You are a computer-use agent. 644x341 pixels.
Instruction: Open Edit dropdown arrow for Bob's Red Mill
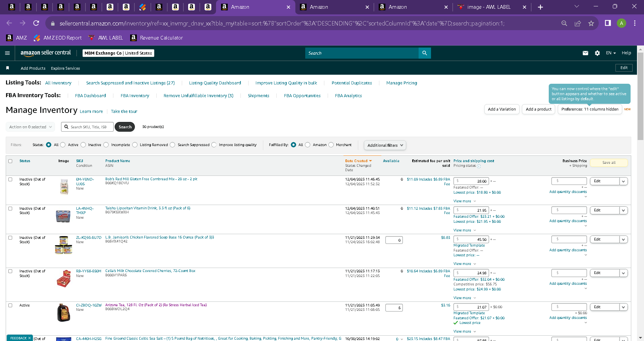tap(624, 181)
